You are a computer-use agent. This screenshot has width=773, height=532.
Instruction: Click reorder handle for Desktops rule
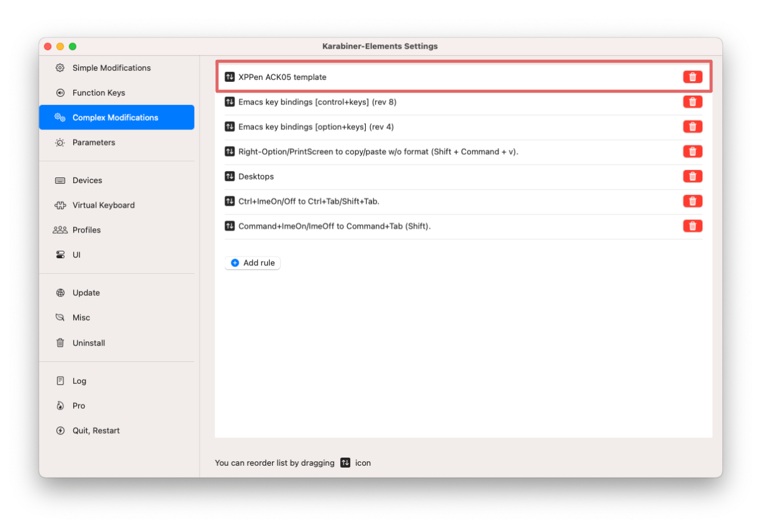coord(230,176)
